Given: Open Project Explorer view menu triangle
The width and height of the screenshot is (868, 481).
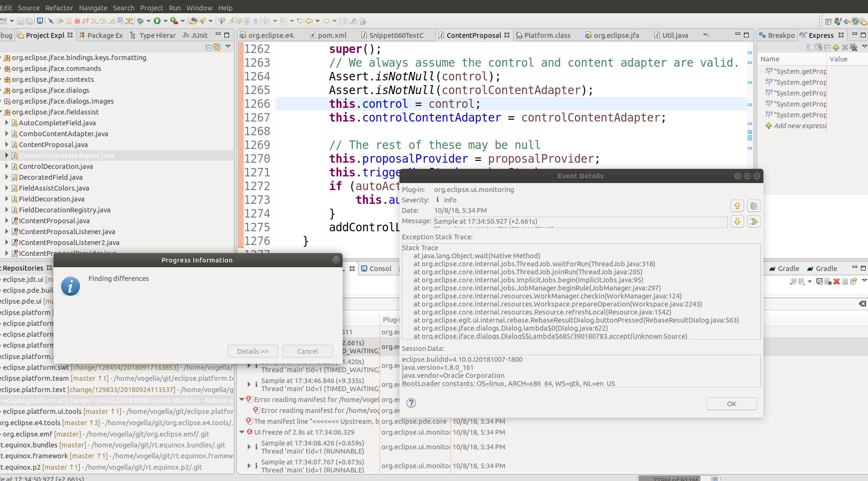Looking at the screenshot, I should pyautogui.click(x=228, y=46).
